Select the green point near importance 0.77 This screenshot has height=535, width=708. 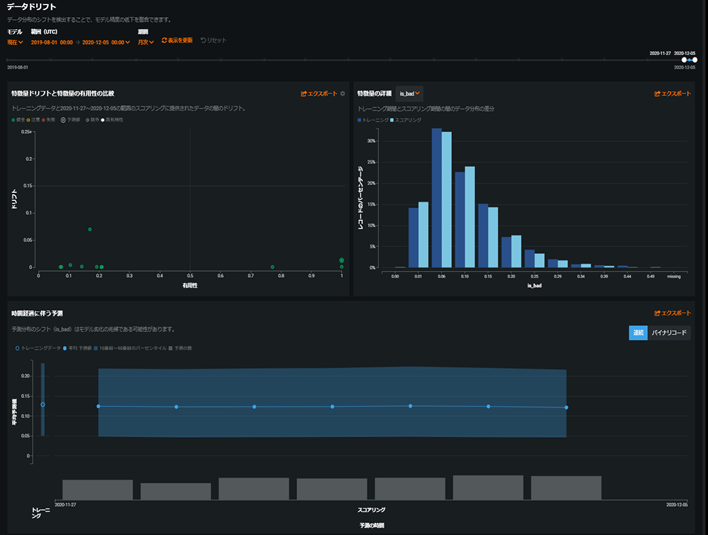272,267
